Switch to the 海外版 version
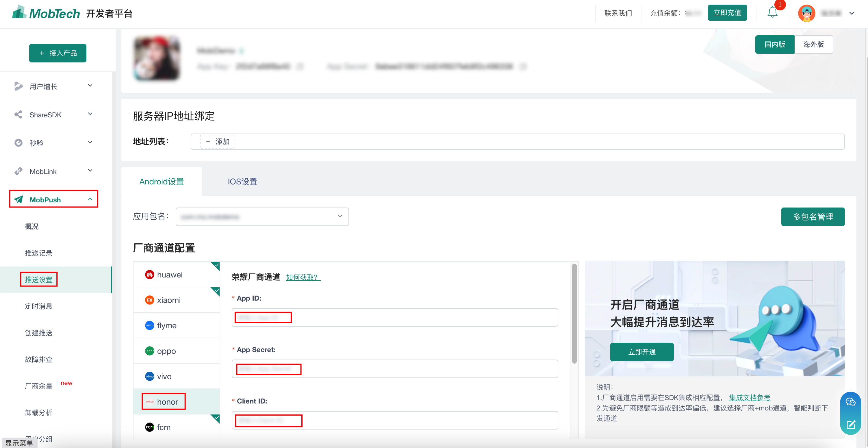 point(814,44)
